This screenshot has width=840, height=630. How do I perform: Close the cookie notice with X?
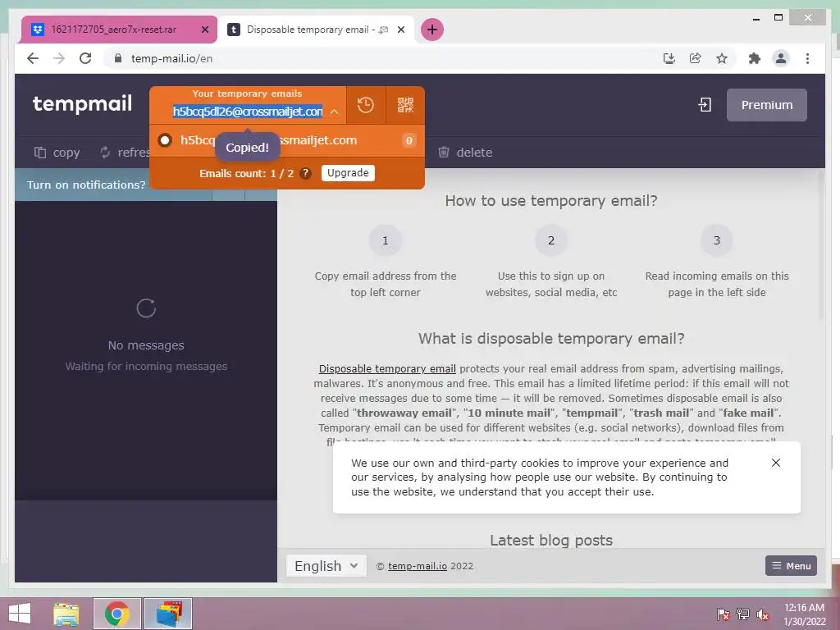coord(776,463)
